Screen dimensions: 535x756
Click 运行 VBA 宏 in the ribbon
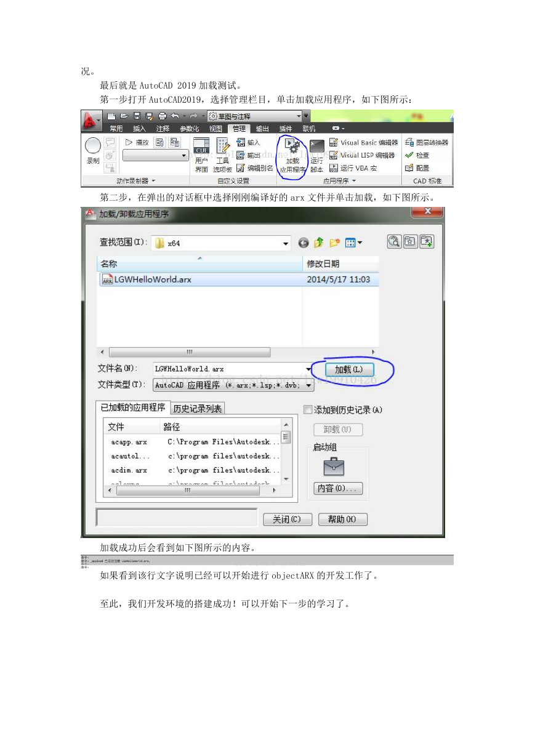pyautogui.click(x=353, y=167)
